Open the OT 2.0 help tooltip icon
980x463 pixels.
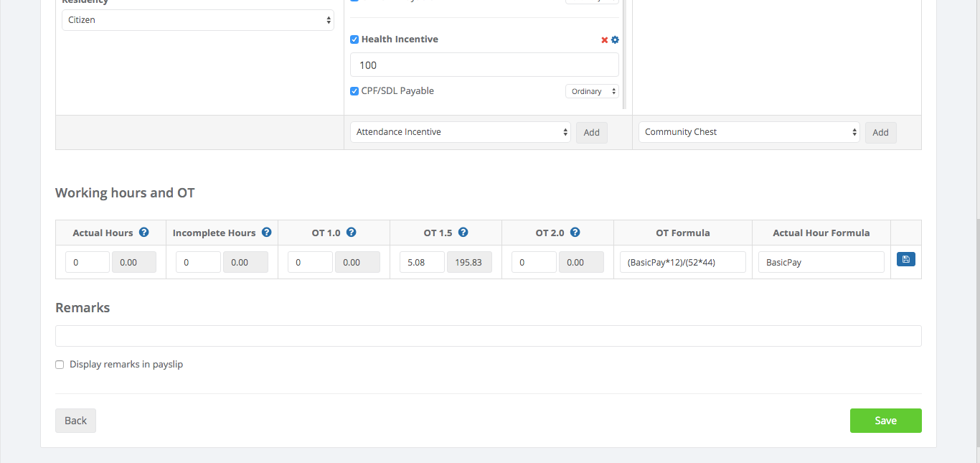click(x=575, y=233)
